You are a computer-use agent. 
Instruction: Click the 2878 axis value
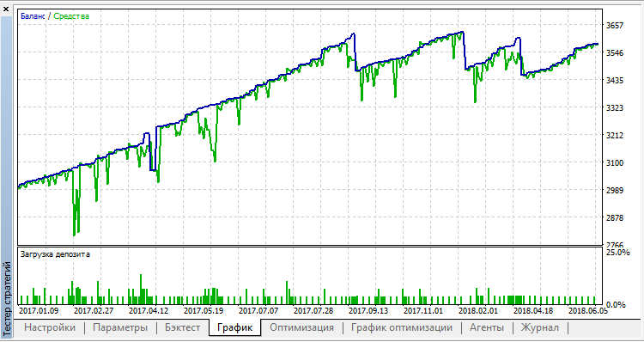tap(615, 218)
